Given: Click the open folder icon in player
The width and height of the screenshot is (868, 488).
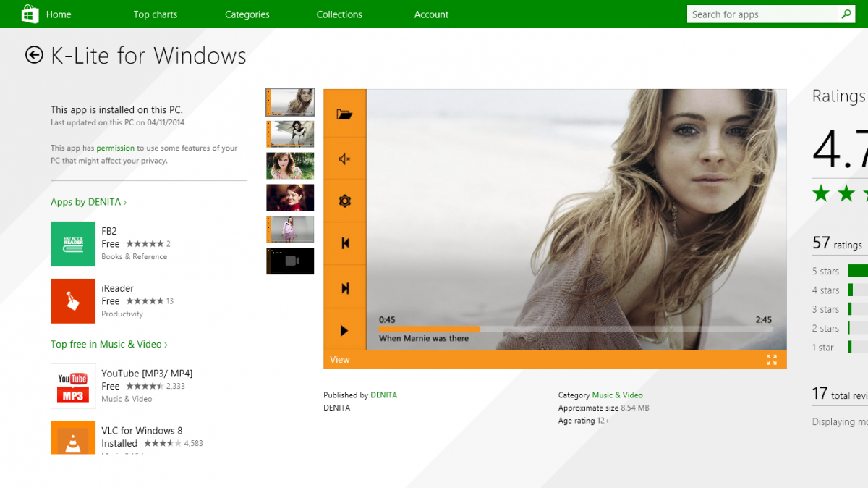Looking at the screenshot, I should click(345, 114).
